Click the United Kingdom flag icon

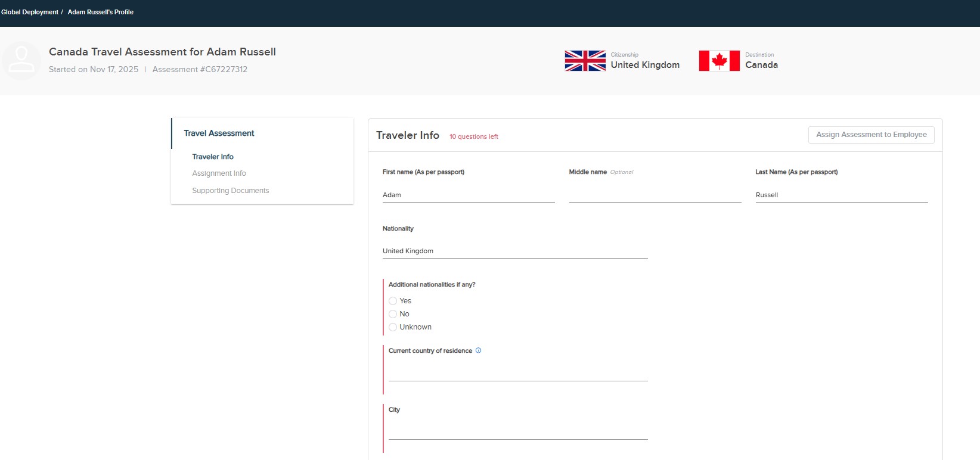click(x=585, y=61)
